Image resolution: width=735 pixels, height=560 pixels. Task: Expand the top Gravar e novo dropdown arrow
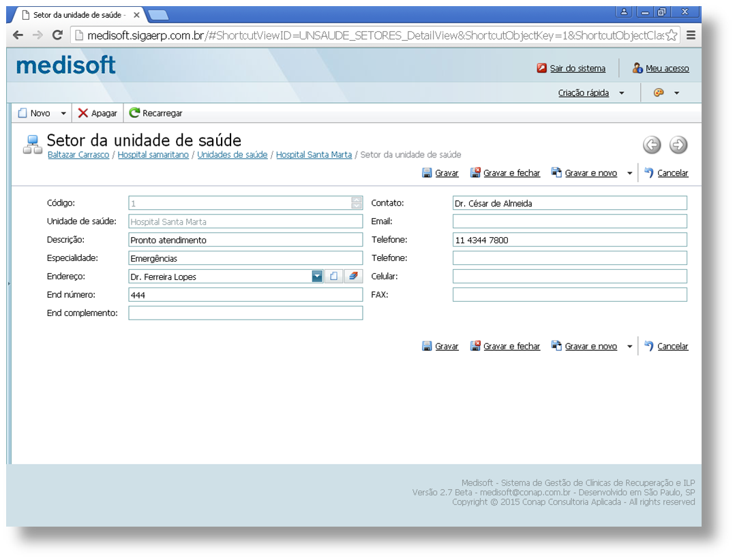629,173
